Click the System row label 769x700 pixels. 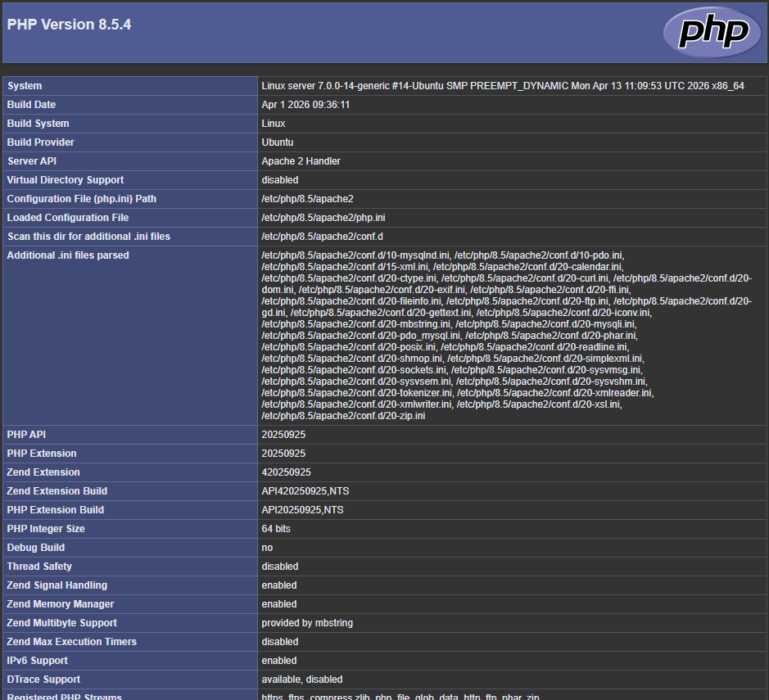[x=25, y=86]
